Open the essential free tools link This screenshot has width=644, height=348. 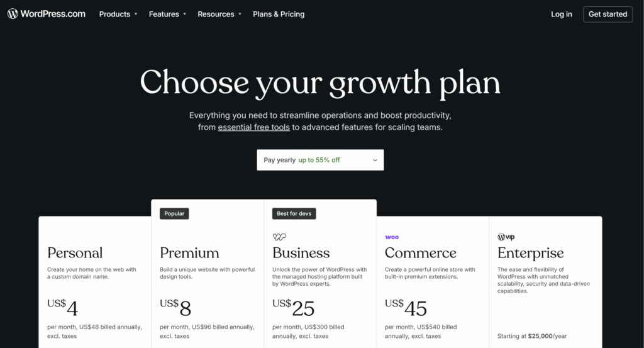tap(254, 127)
